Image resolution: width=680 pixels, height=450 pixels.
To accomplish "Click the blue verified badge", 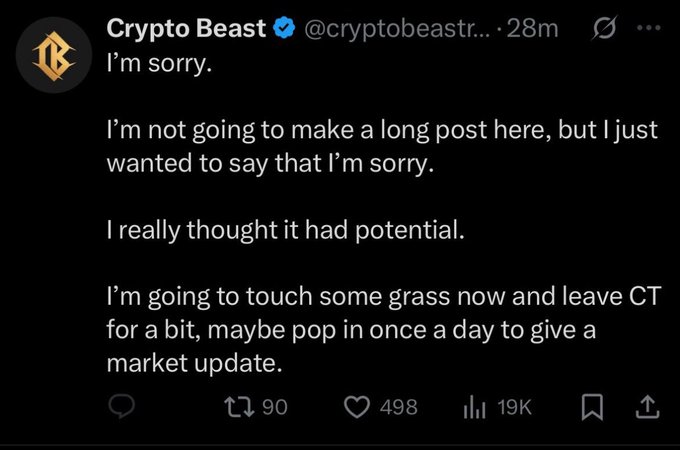I will (284, 28).
